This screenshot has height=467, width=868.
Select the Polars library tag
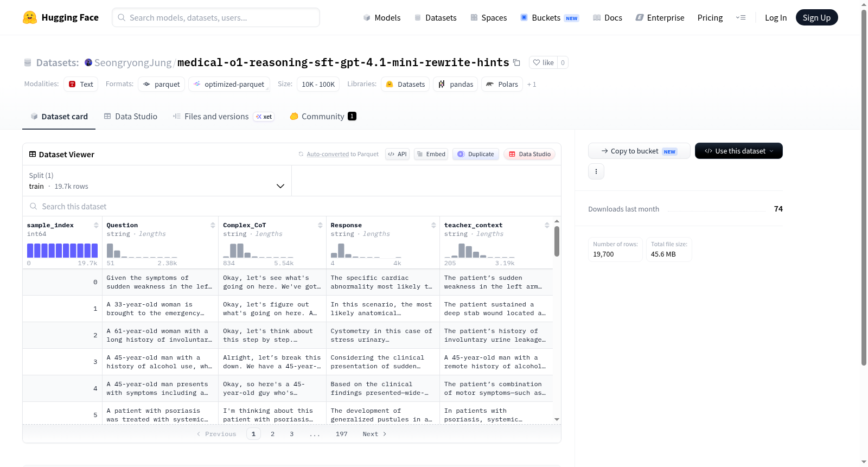click(502, 84)
